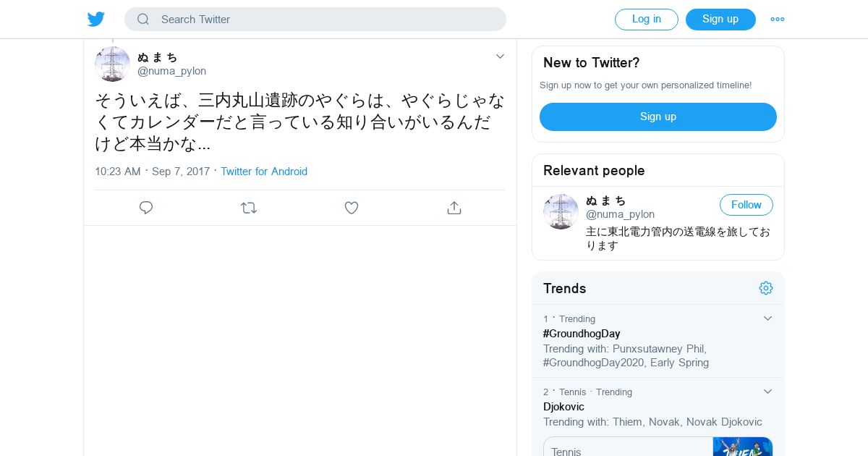The width and height of the screenshot is (868, 456).
Task: Click the tweet author's pylon avatar
Action: click(x=112, y=64)
